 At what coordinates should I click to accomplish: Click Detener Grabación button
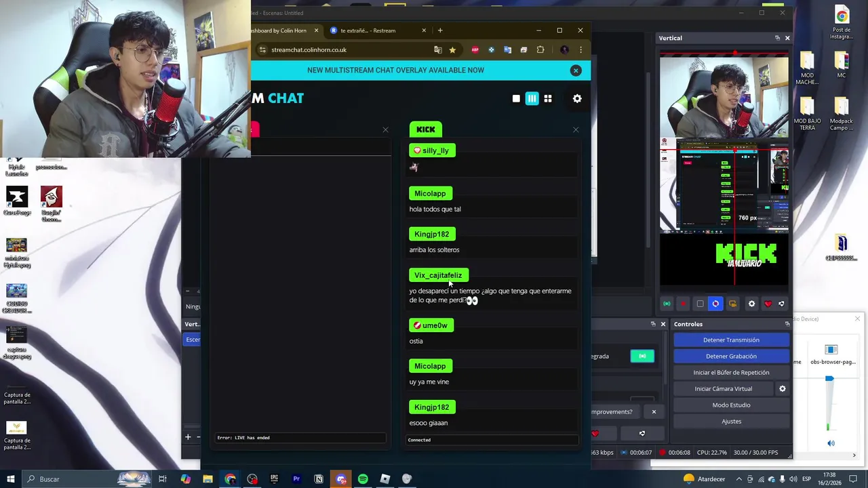coord(731,357)
